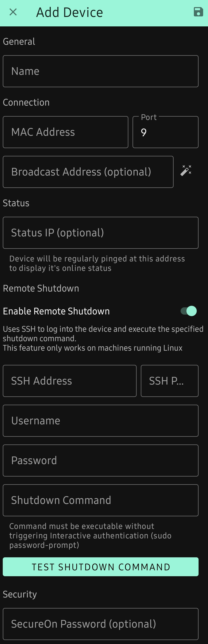Click the Add Device title

point(70,12)
